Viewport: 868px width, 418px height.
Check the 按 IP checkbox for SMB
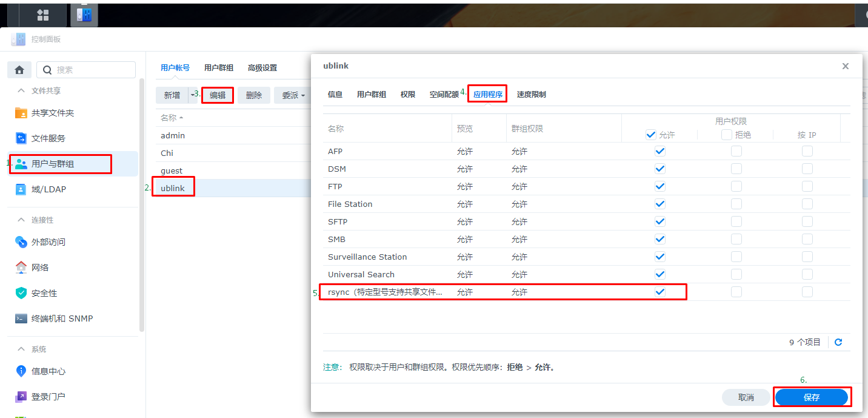coord(807,239)
